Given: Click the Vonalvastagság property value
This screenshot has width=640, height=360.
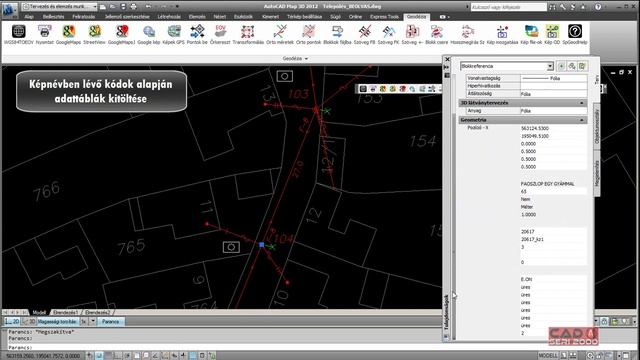Looking at the screenshot, I should [x=553, y=78].
